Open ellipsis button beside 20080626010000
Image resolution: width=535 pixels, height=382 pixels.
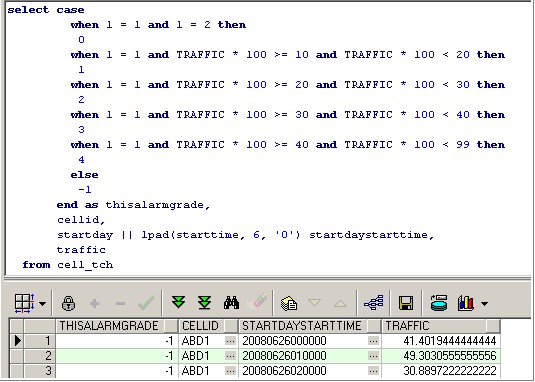(x=374, y=356)
